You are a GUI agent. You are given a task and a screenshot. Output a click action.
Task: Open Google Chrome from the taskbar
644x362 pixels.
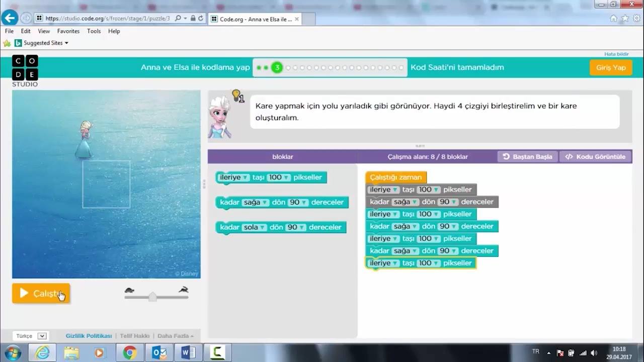coord(130,353)
